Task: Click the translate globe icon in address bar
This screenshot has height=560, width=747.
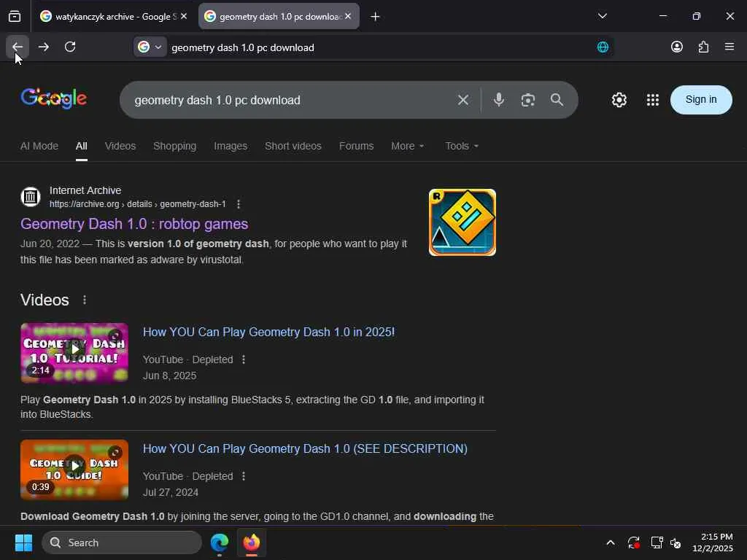Action: [x=603, y=47]
